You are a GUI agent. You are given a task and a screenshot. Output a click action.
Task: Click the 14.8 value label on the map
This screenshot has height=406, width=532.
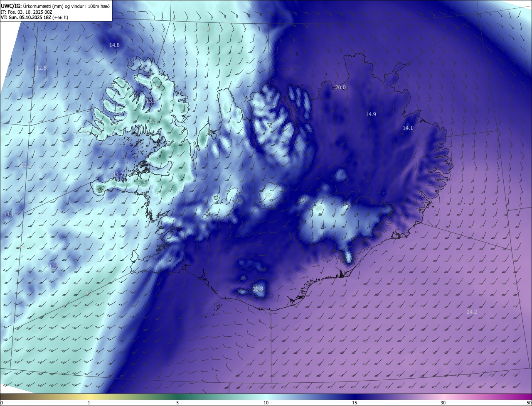click(x=114, y=45)
